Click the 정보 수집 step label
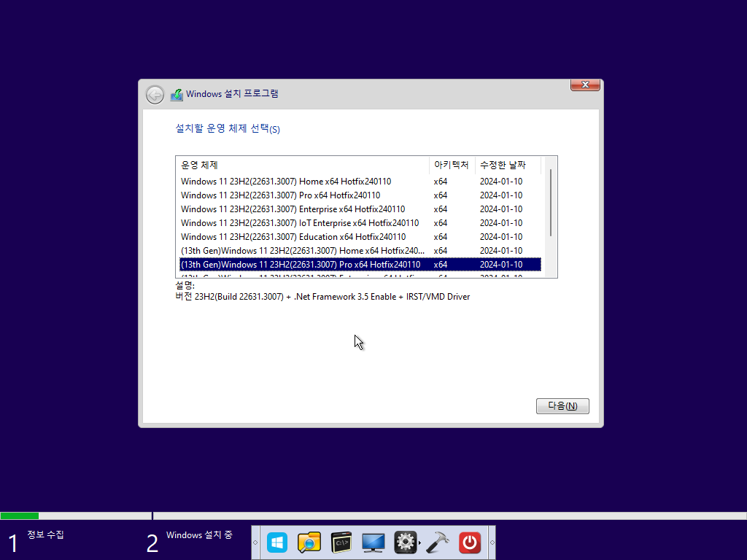Image resolution: width=747 pixels, height=560 pixels. [x=45, y=534]
